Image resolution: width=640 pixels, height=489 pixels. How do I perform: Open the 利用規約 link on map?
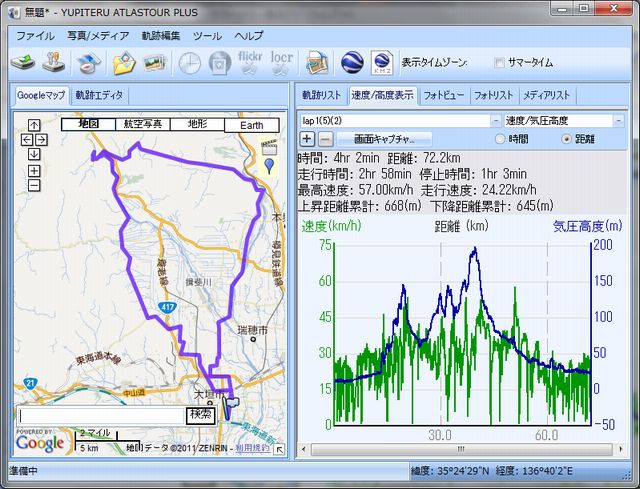[253, 448]
